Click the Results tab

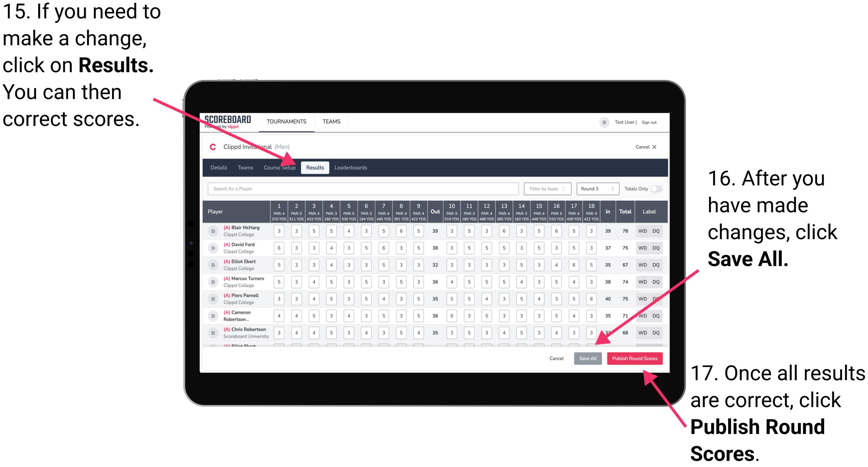pos(315,167)
